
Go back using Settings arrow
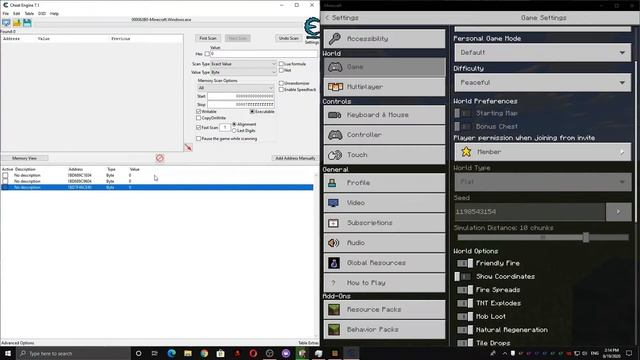pos(327,18)
